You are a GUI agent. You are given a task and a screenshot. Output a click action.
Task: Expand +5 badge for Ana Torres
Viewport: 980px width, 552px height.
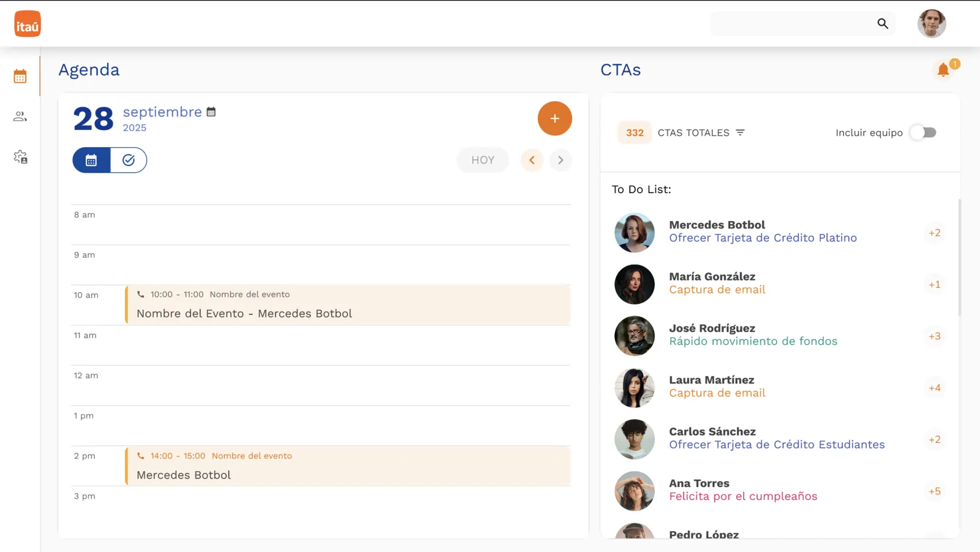935,491
